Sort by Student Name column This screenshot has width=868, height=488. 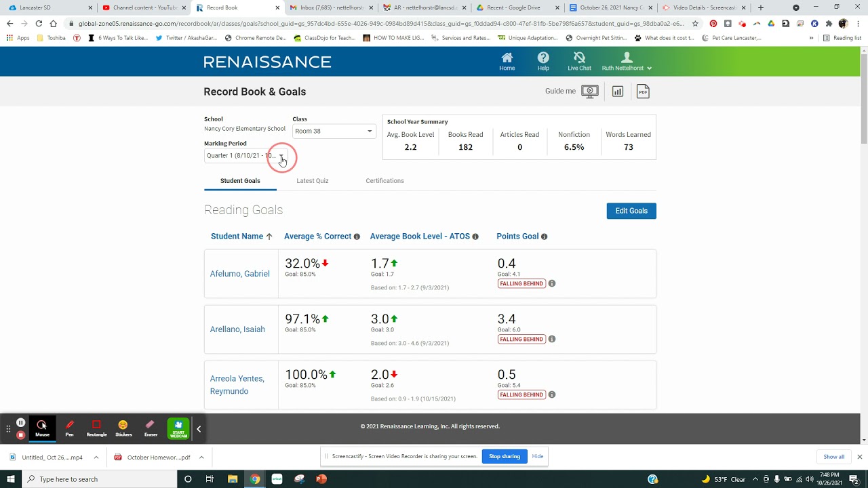pyautogui.click(x=241, y=237)
